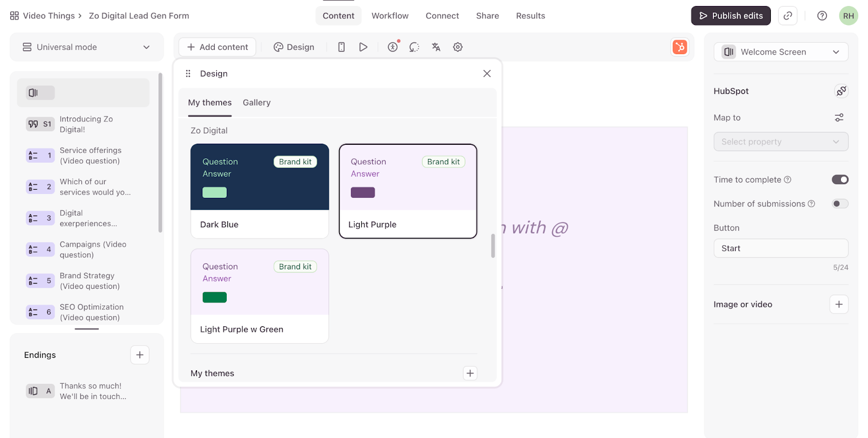The height and width of the screenshot is (438, 868).
Task: Apply the Light Purple w Green theme
Action: [260, 296]
